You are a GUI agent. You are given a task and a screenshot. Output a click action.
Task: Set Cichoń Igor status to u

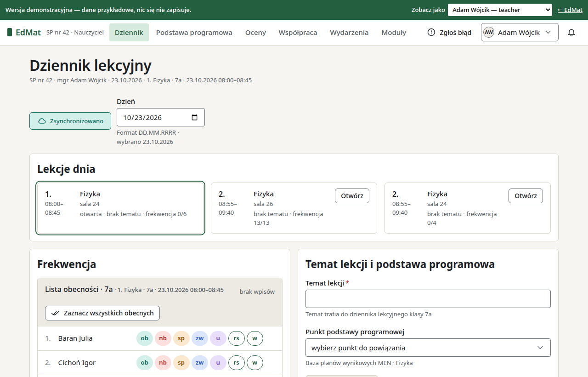(218, 363)
